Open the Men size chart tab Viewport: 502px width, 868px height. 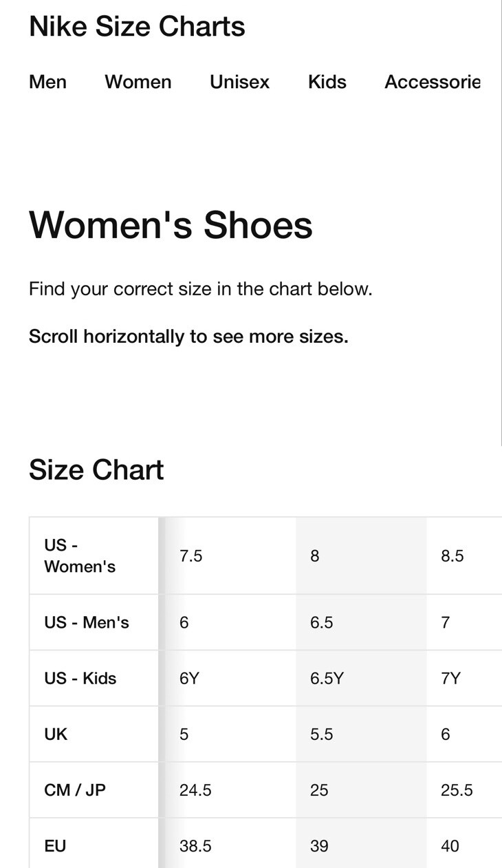47,82
